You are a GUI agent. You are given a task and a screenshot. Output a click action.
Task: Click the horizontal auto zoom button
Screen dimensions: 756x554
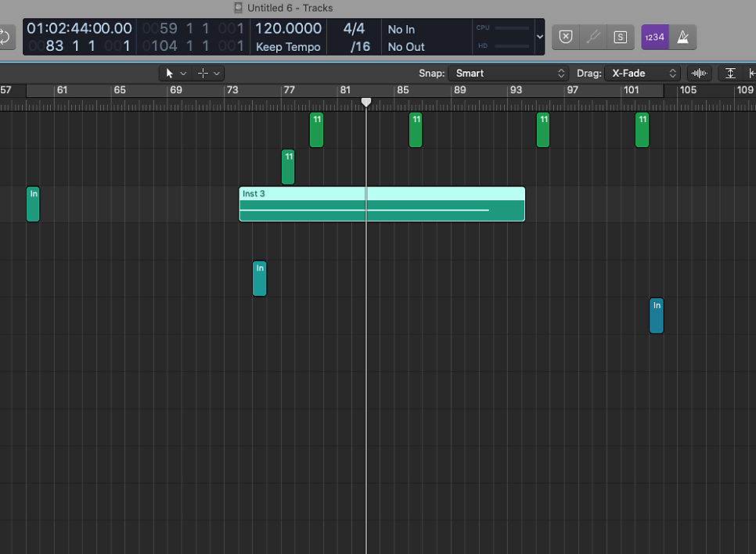(x=751, y=74)
